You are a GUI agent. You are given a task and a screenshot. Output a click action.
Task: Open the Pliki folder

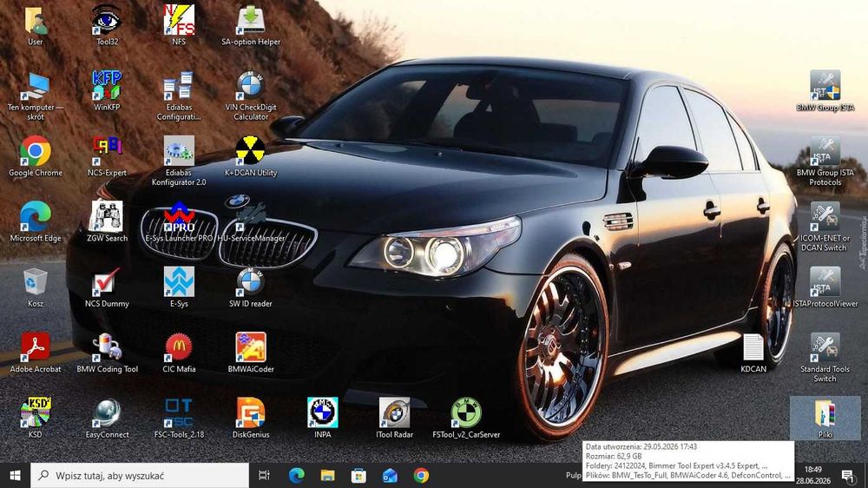(825, 419)
